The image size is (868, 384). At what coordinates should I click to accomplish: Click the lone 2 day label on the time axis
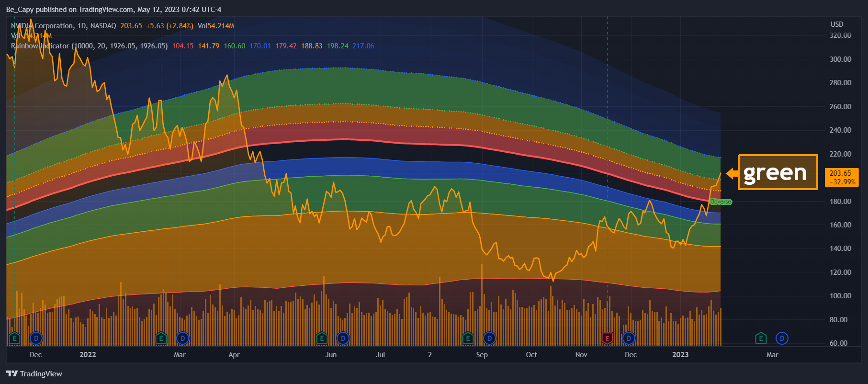430,355
